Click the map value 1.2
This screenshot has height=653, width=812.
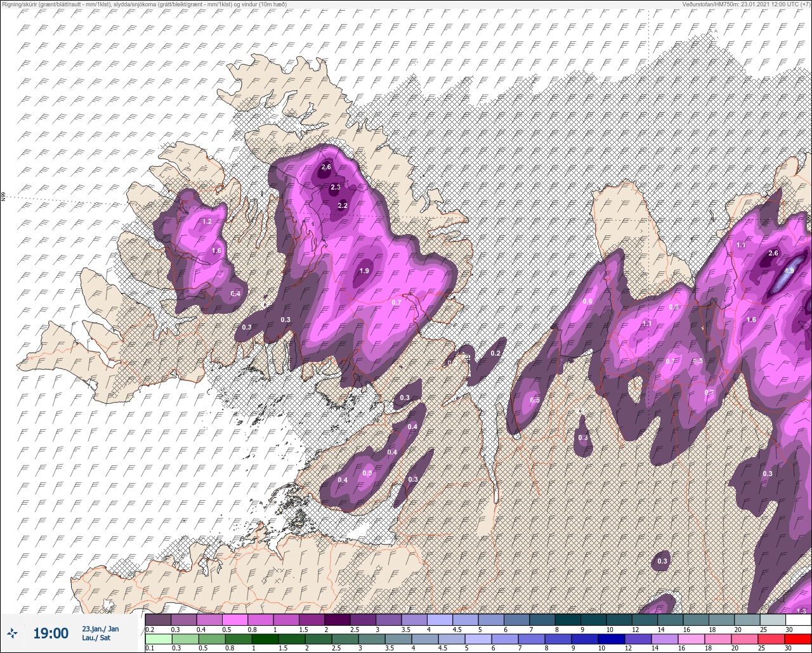pyautogui.click(x=206, y=221)
